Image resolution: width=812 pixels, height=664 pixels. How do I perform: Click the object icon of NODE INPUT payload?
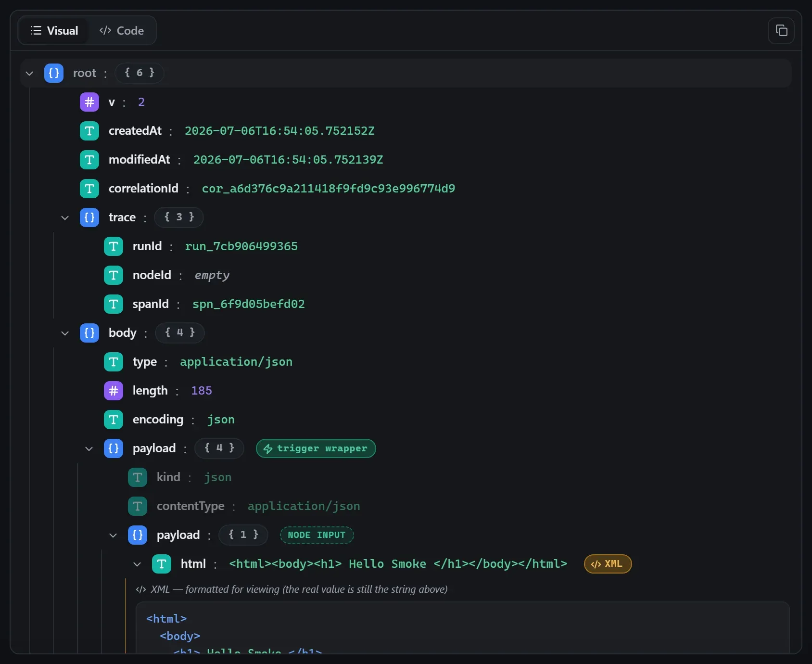coord(138,535)
